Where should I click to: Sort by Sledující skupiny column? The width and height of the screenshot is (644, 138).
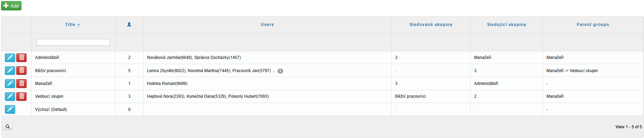coord(506,25)
